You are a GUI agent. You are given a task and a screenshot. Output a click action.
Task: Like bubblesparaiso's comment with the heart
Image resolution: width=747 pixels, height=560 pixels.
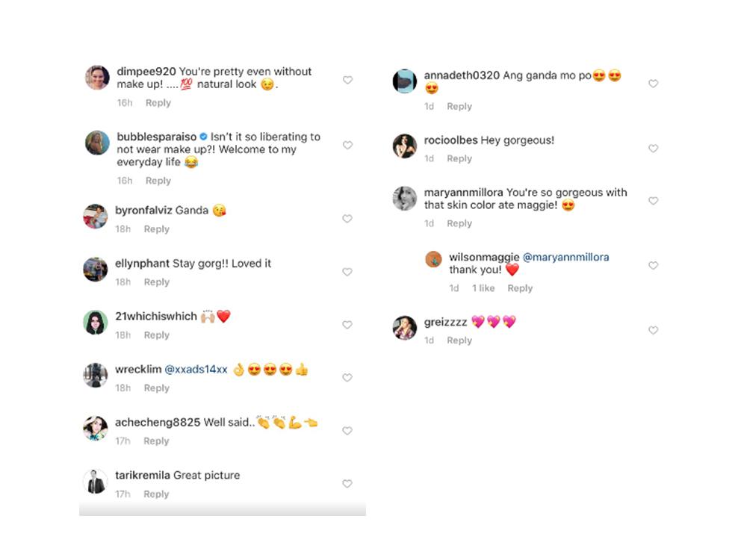347,145
